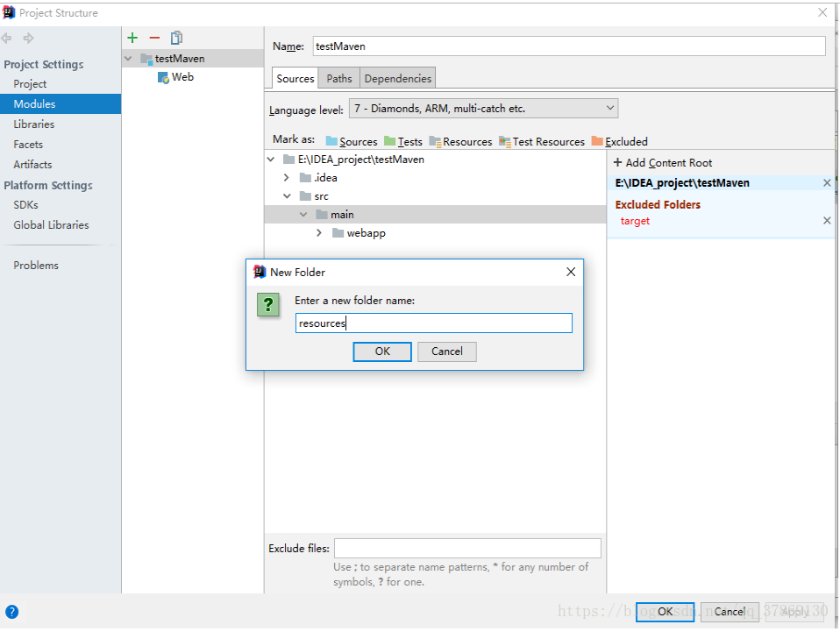Viewport: 840px width, 639px height.
Task: Select the Web facet under testMaven
Action: pos(175,77)
